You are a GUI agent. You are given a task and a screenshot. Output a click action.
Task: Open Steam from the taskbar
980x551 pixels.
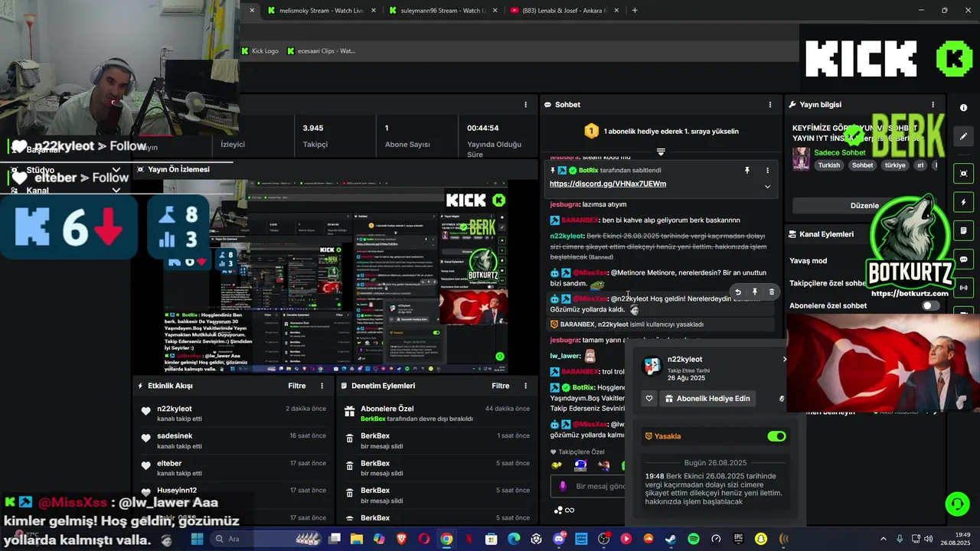coord(671,539)
